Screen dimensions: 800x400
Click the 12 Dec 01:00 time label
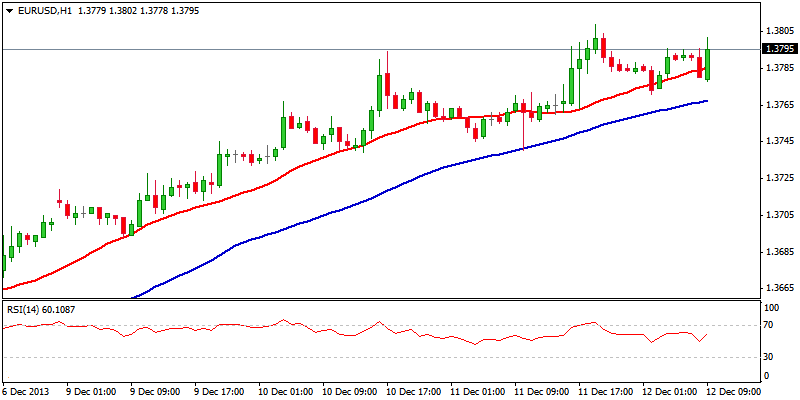pyautogui.click(x=670, y=391)
